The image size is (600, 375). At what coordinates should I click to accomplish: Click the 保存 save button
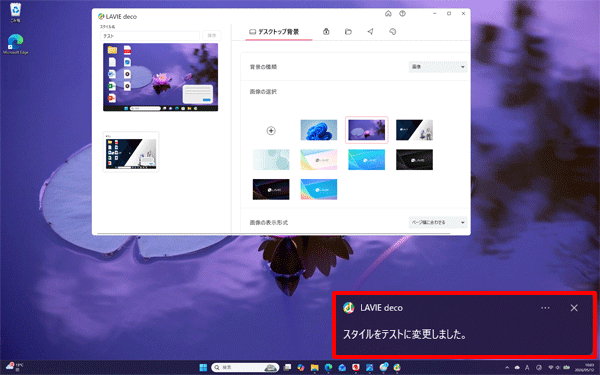212,36
